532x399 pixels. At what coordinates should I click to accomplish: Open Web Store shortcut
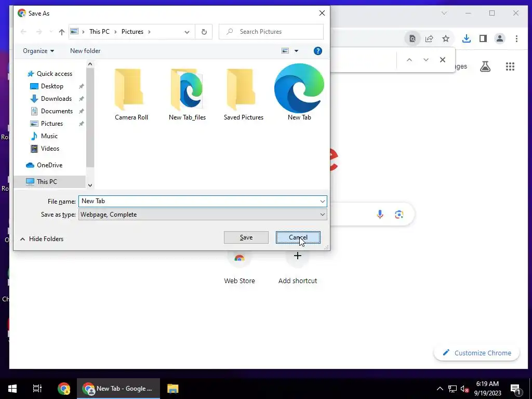point(239,268)
